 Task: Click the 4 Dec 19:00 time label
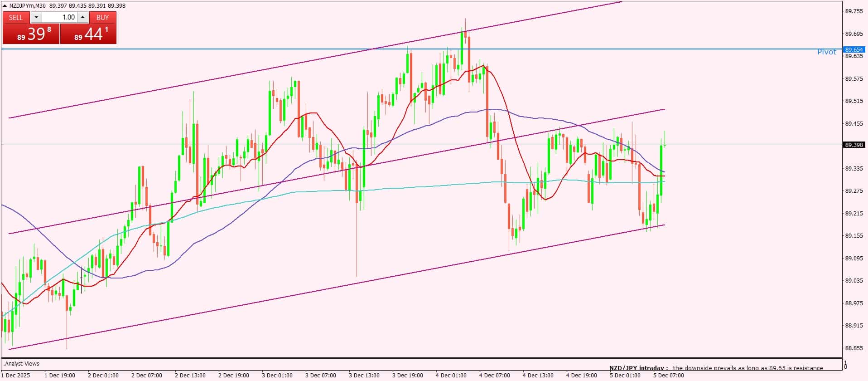pyautogui.click(x=582, y=376)
